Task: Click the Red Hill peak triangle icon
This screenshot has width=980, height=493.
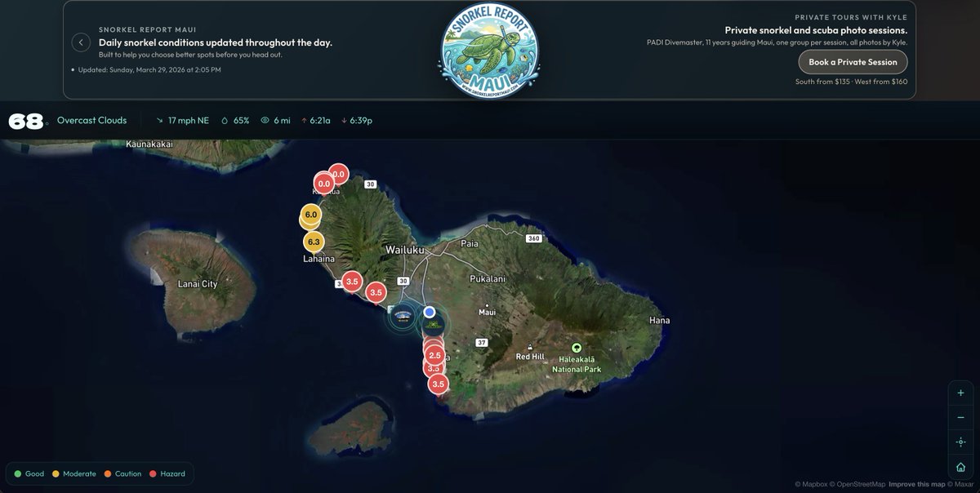Action: 530,345
